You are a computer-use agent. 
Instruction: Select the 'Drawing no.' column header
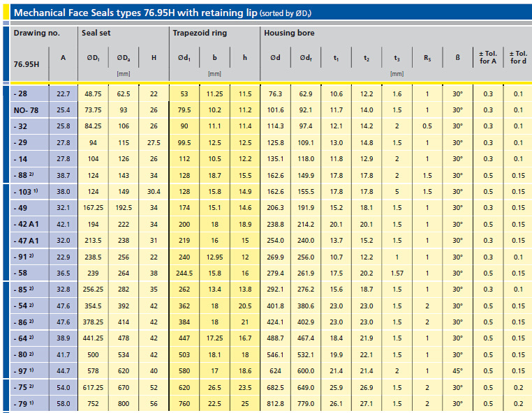36,33
